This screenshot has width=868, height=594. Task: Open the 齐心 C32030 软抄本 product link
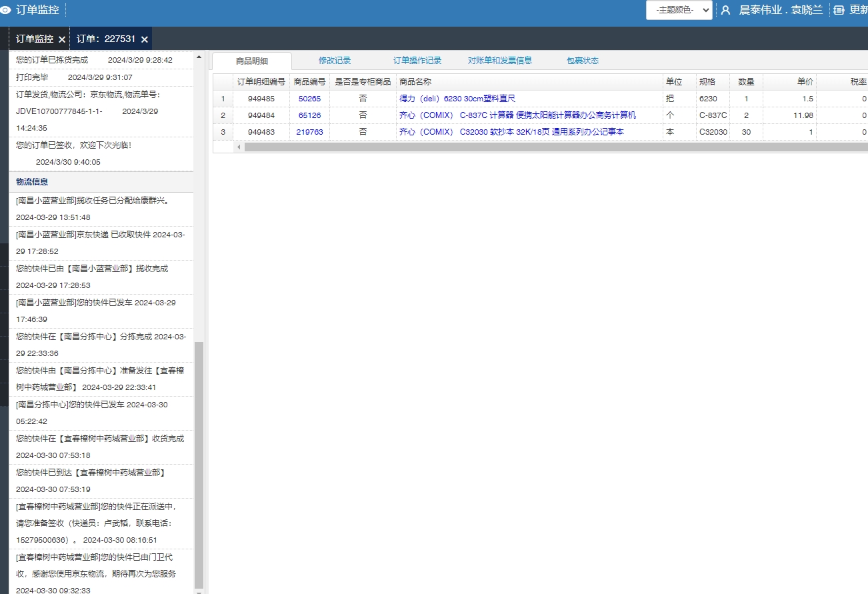pyautogui.click(x=511, y=132)
